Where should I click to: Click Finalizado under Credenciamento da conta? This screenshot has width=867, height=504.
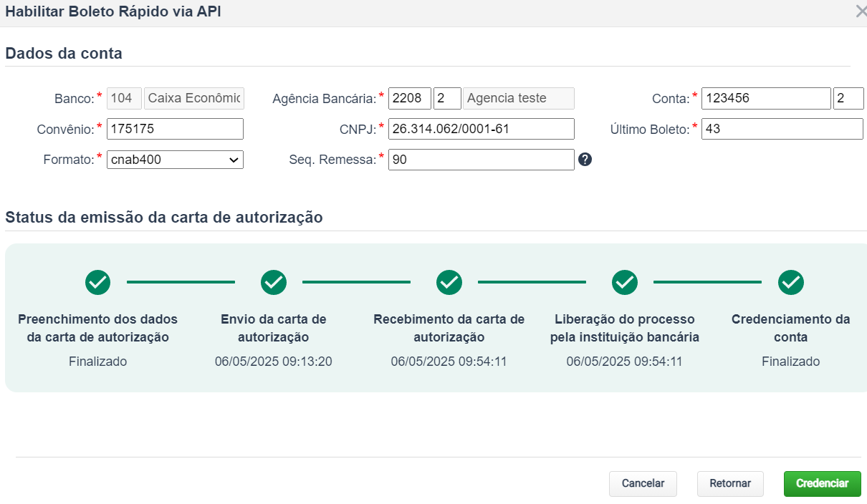pyautogui.click(x=791, y=362)
